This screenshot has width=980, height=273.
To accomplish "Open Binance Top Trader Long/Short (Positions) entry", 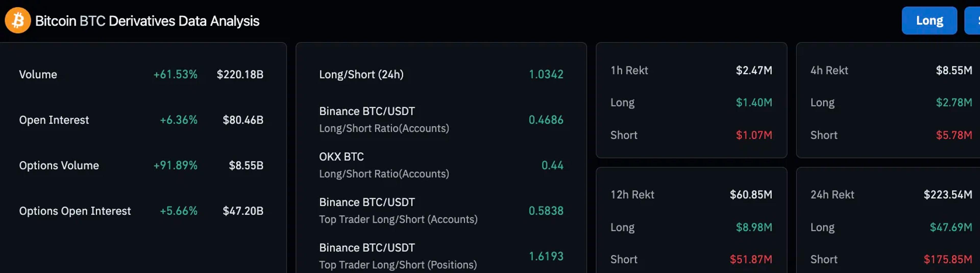I will 441,256.
